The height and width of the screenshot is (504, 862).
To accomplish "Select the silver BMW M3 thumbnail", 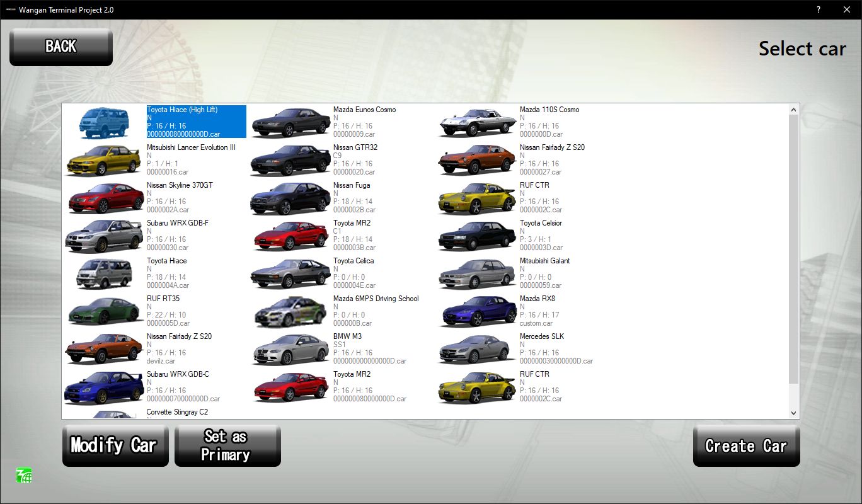I will [x=290, y=349].
